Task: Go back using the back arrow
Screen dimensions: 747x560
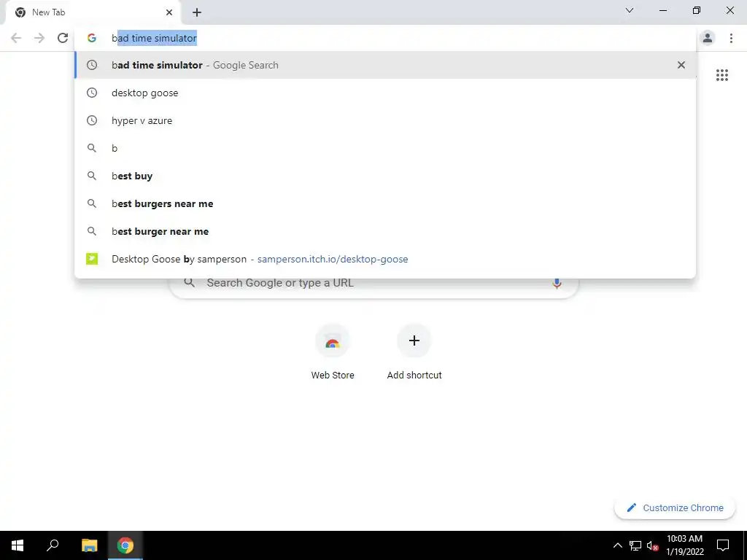Action: coord(16,38)
